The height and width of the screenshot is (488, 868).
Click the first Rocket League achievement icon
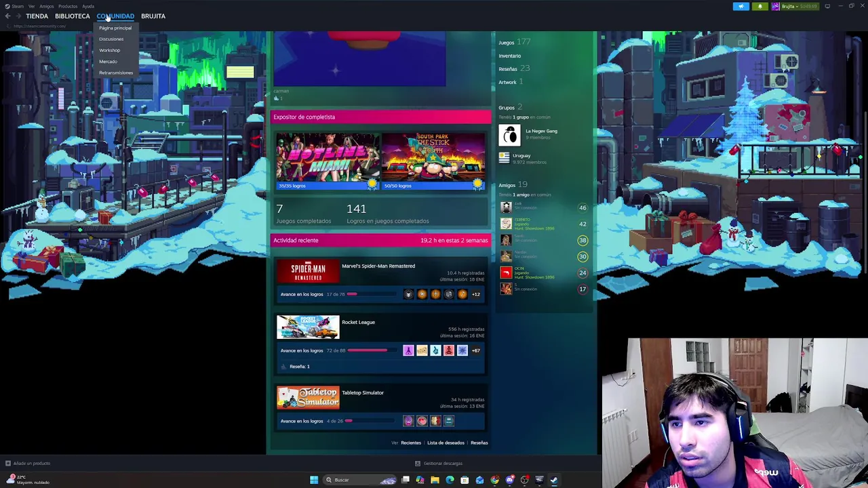tap(408, 350)
